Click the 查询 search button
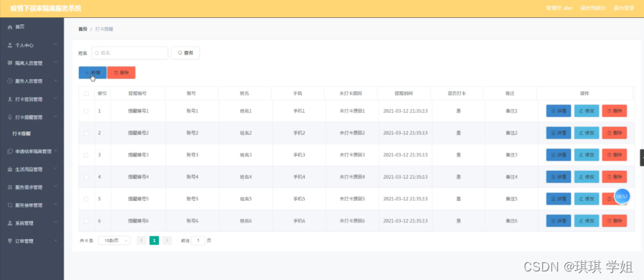The height and width of the screenshot is (280, 644). (x=185, y=53)
